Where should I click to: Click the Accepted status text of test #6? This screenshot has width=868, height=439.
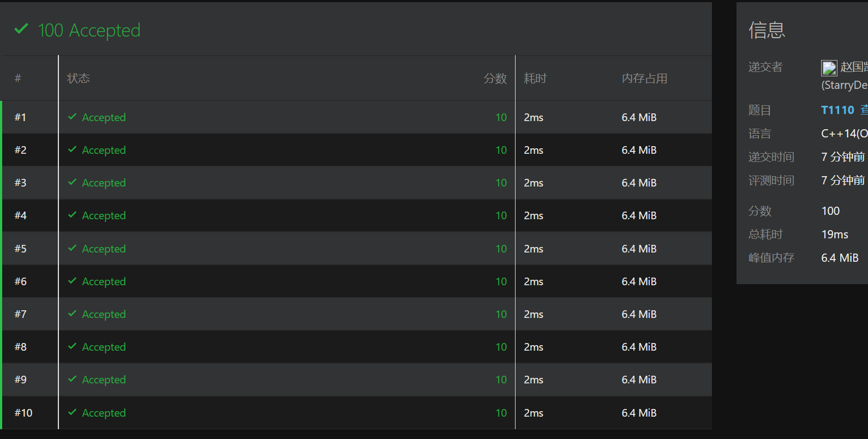[x=104, y=281]
